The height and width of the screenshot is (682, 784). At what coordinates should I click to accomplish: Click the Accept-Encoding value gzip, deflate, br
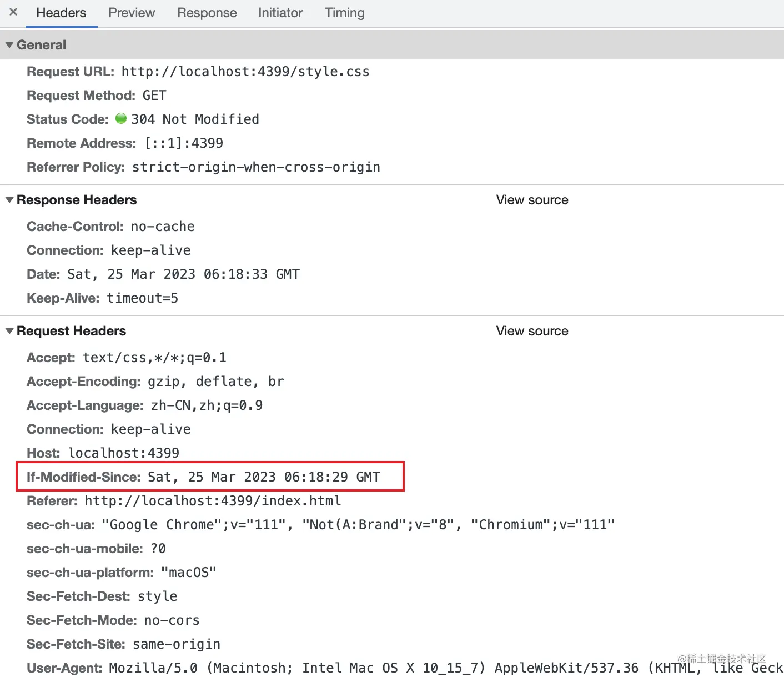point(216,382)
